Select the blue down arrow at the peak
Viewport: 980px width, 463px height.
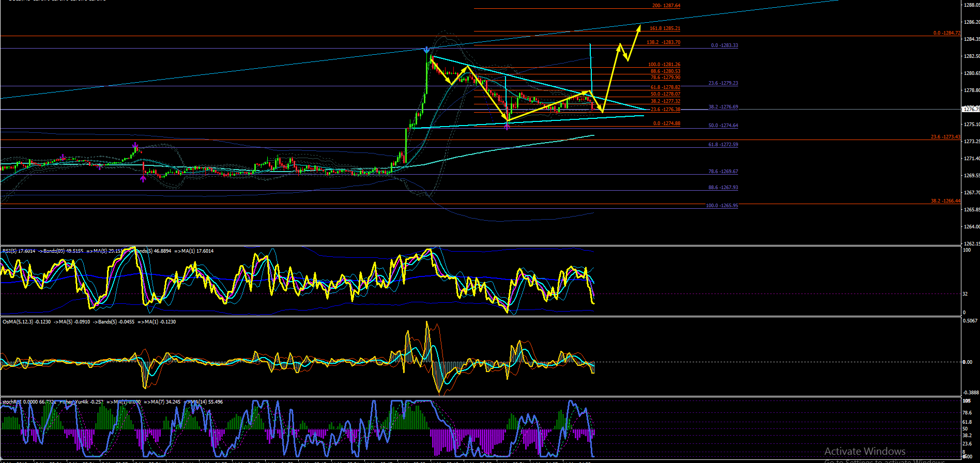[x=426, y=50]
